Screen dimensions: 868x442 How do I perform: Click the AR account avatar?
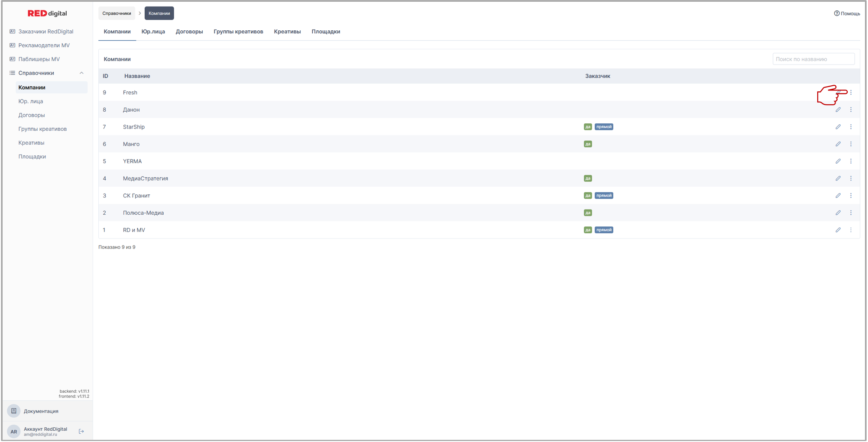(14, 431)
